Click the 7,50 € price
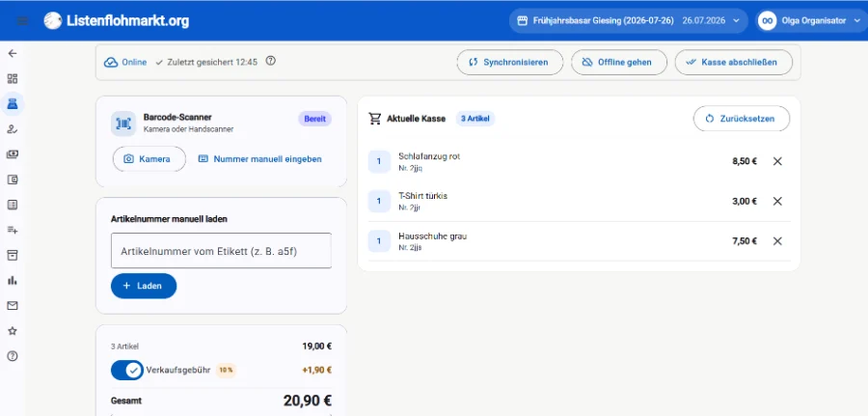 pos(744,241)
